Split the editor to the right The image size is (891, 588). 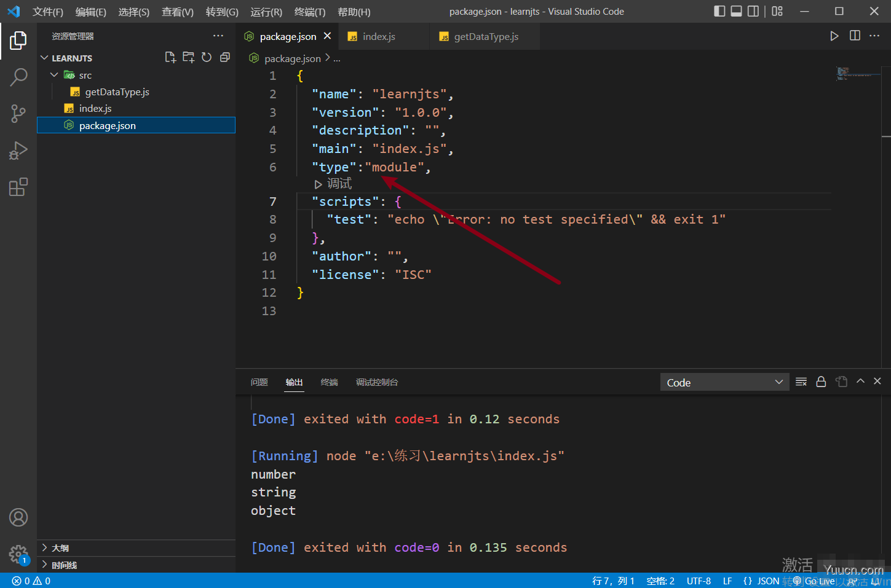[x=855, y=36]
